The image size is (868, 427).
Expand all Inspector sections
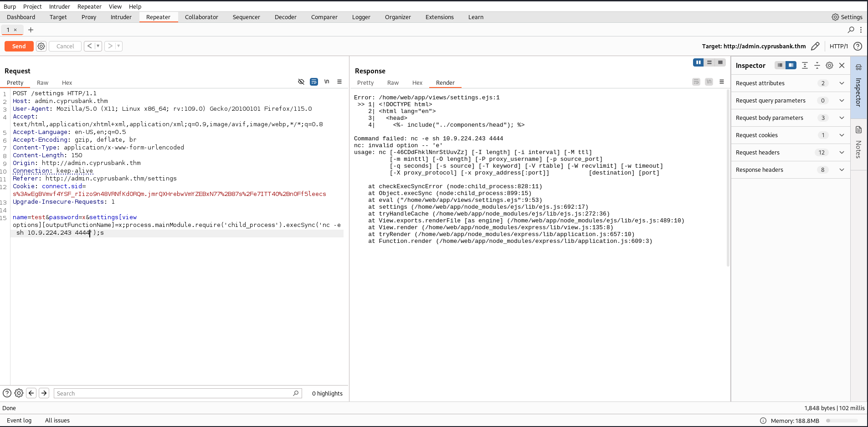[x=805, y=65]
